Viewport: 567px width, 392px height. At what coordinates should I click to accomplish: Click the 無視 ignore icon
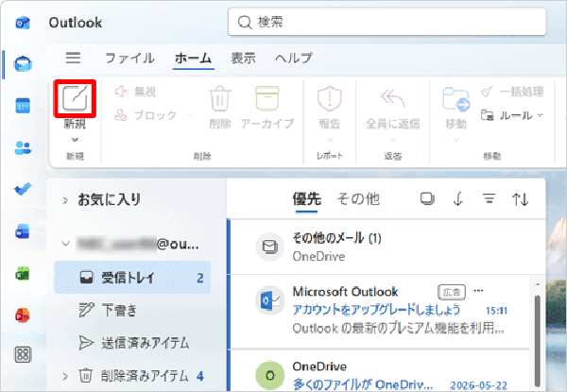[121, 92]
